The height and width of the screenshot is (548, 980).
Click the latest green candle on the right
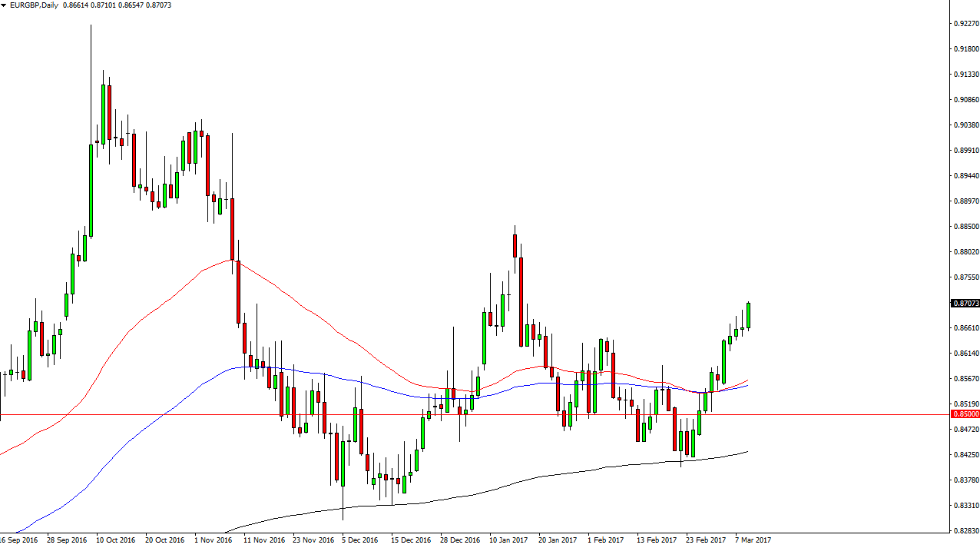pos(748,315)
